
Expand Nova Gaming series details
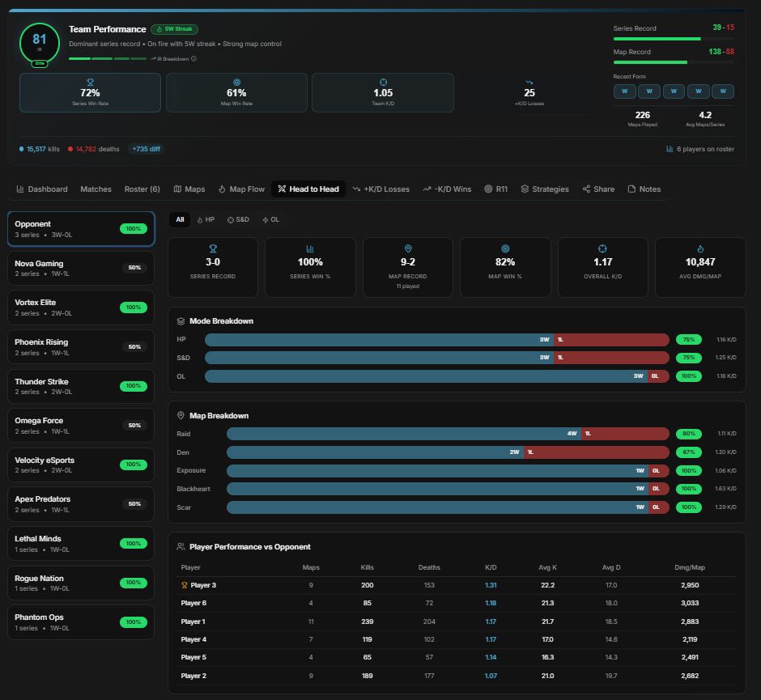(x=81, y=267)
